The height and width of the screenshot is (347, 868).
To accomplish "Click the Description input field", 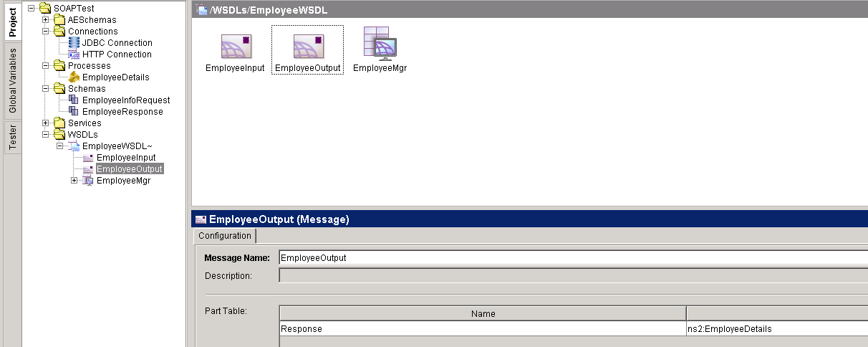I will (x=573, y=276).
